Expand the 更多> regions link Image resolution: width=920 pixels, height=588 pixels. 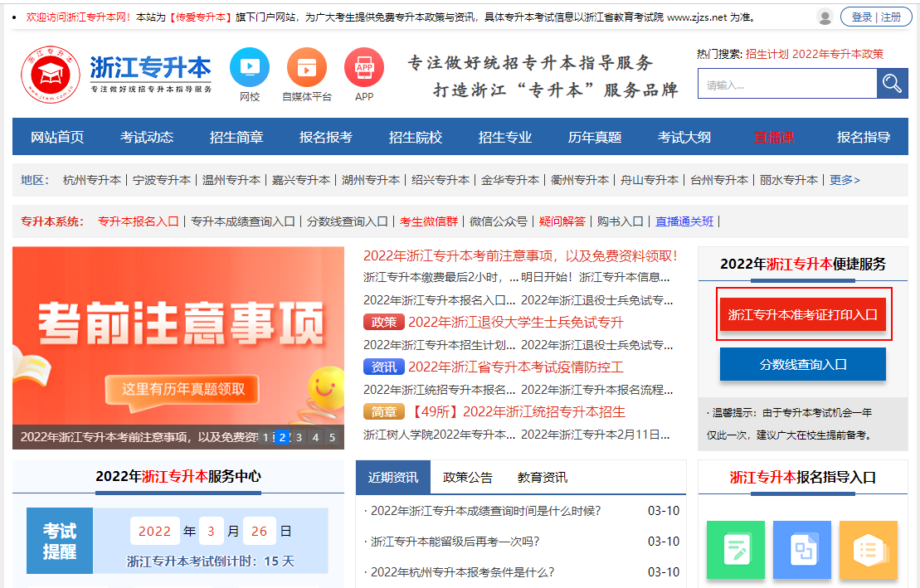[845, 180]
